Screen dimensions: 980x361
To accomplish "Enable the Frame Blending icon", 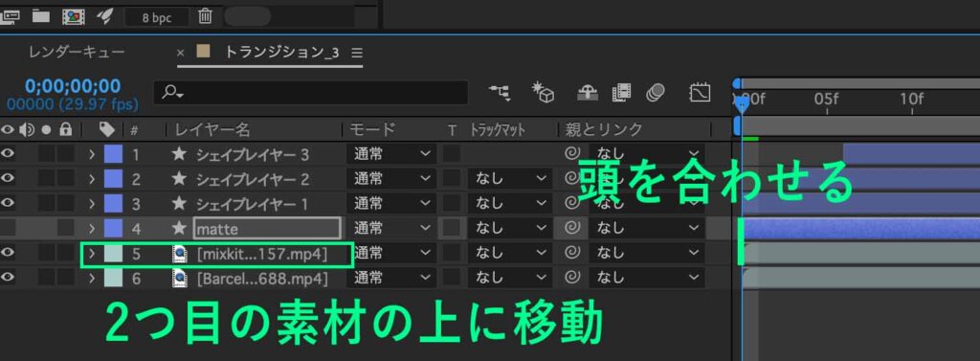I will coord(621,93).
